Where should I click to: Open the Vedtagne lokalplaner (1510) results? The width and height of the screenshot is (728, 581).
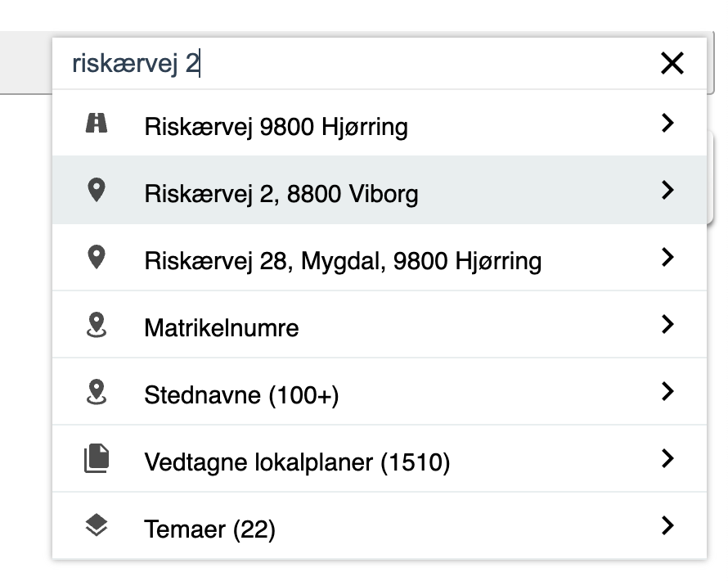click(297, 462)
